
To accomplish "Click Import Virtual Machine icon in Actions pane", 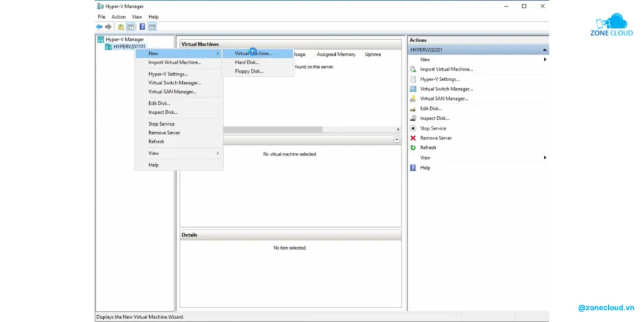I will tap(413, 69).
